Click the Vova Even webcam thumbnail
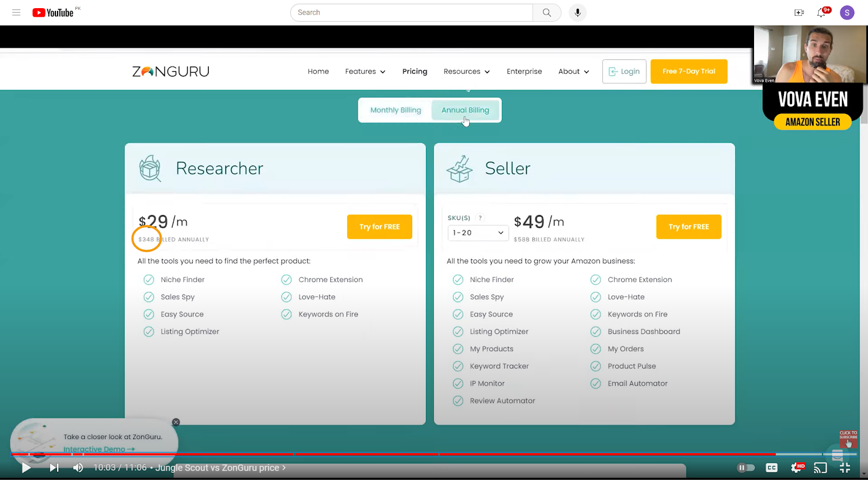This screenshot has height=488, width=868. click(x=810, y=54)
